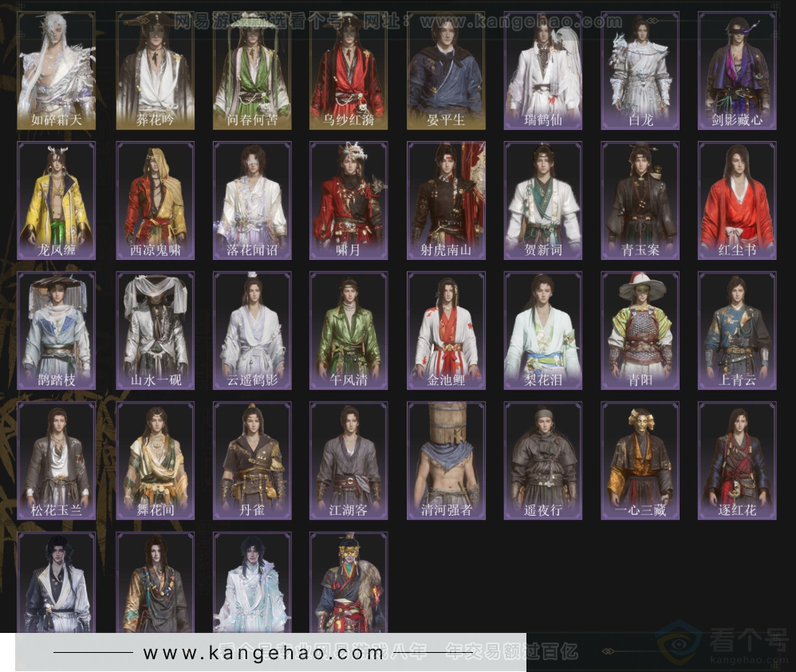The height and width of the screenshot is (672, 796).
Task: Select the 剑影藏心 purple outfit
Action: [x=736, y=70]
